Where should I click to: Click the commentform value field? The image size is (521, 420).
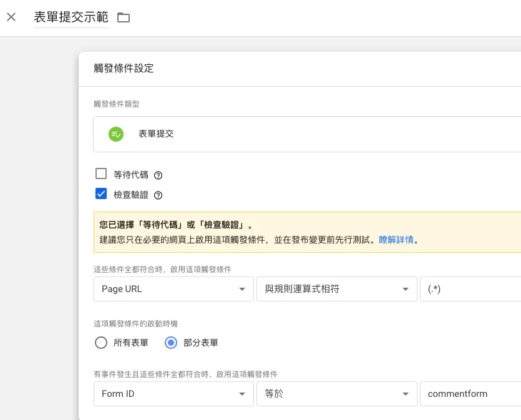470,394
